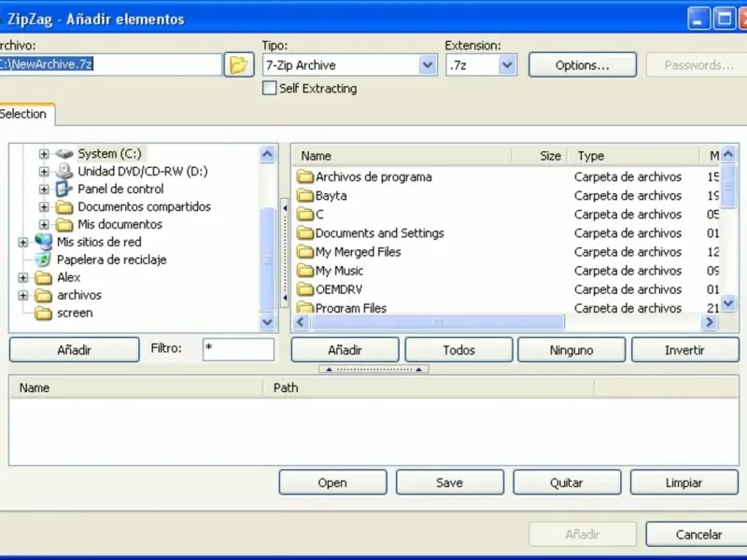
Task: Select the Panel de control icon
Action: coord(63,189)
